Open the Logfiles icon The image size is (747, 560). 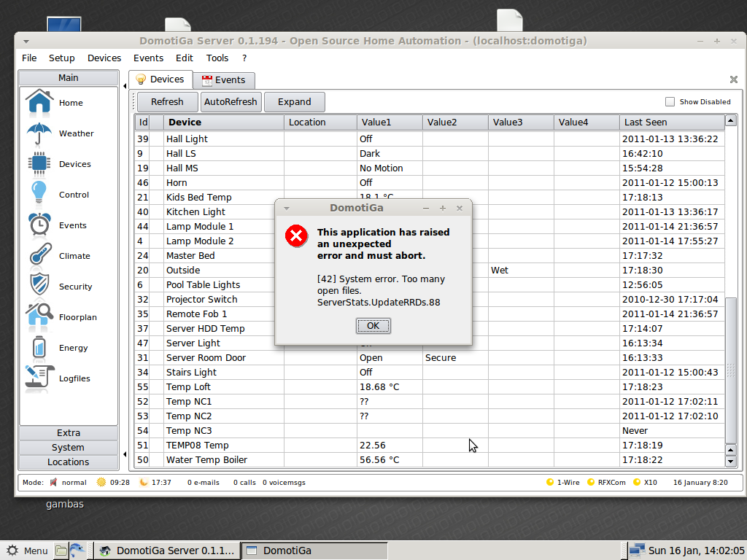[x=39, y=378]
